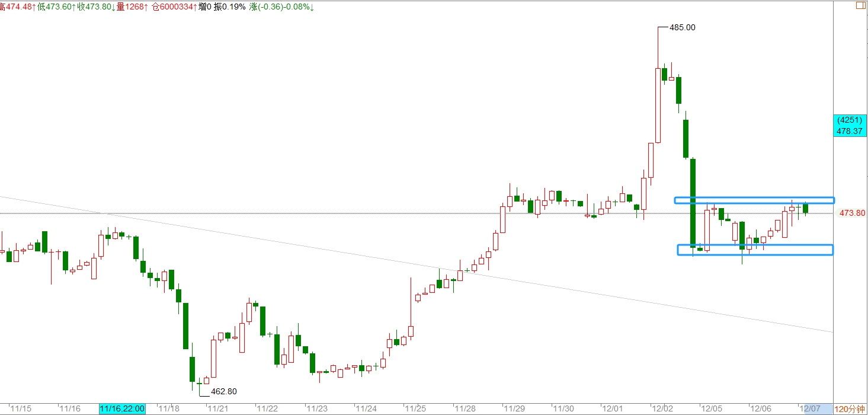
Task: Click the 12/06 date on the time axis
Action: [761, 408]
